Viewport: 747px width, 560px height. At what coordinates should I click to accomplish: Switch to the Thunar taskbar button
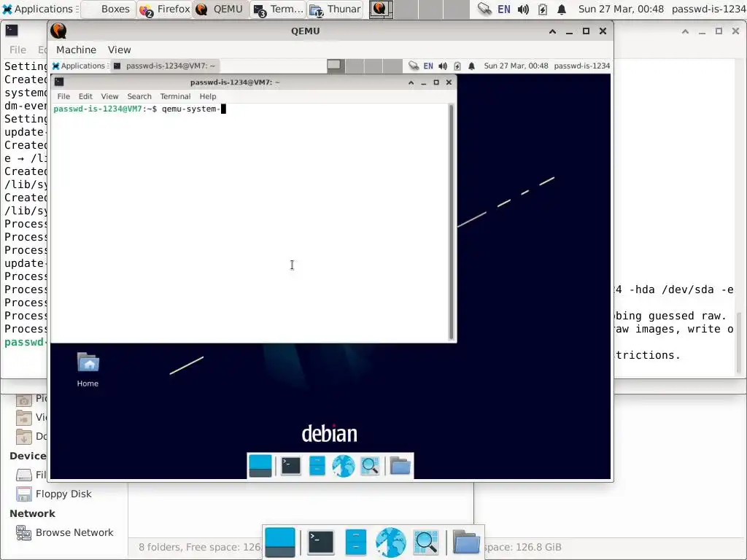point(336,9)
